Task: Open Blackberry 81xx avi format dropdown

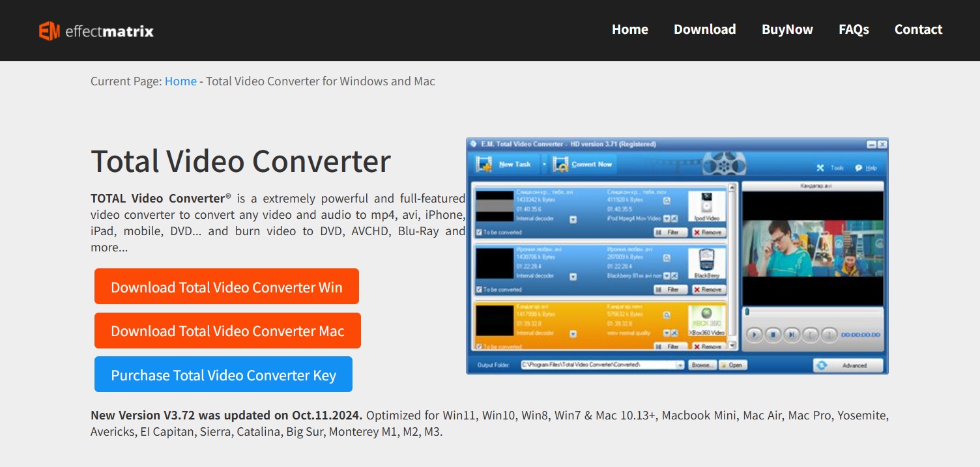Action: click(x=667, y=276)
